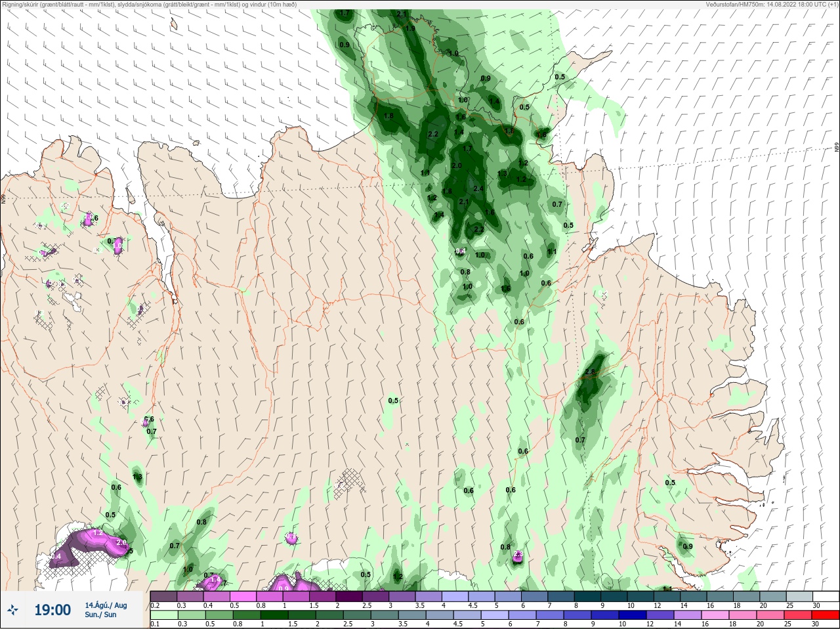Select the top-row dark purple swatch labeled 2

(349, 596)
